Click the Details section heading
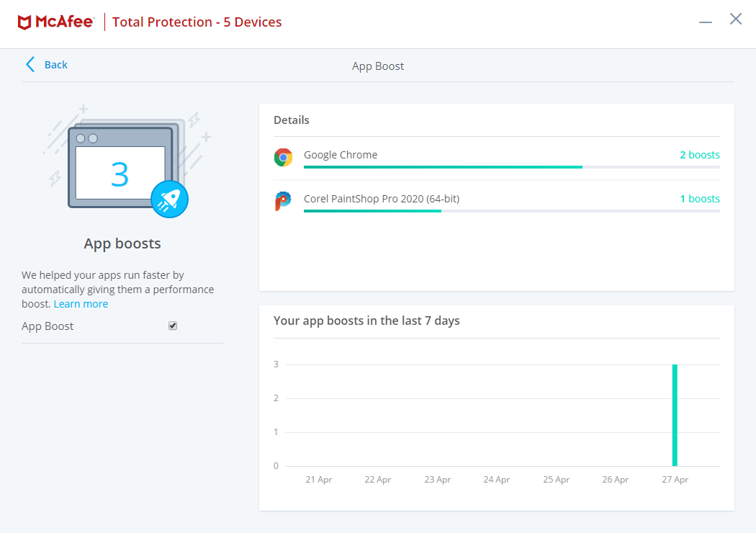The height and width of the screenshot is (533, 756). click(x=291, y=120)
